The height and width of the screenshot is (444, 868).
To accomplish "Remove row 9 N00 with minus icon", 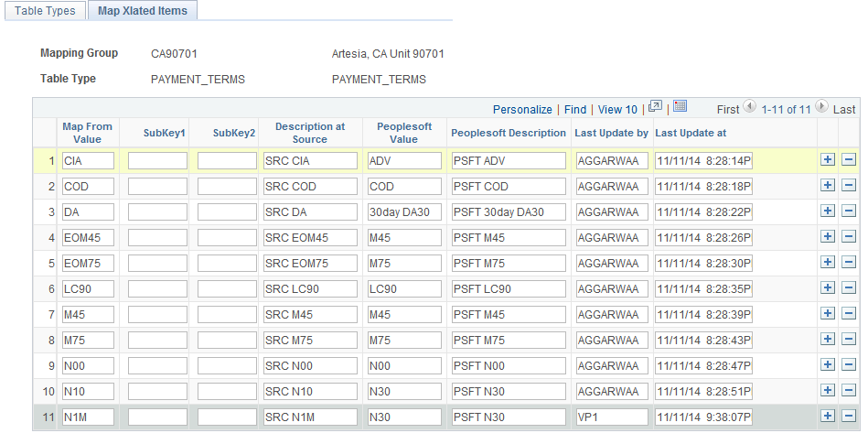I will click(848, 365).
